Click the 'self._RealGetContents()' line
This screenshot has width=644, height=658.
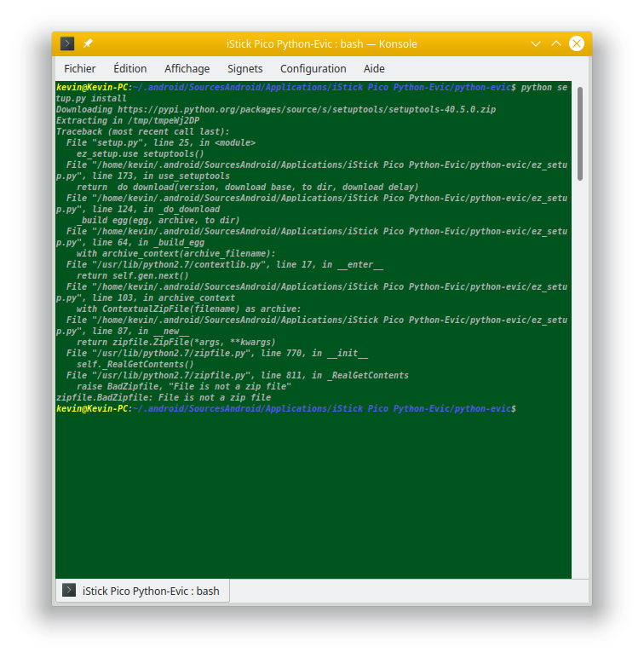point(135,364)
